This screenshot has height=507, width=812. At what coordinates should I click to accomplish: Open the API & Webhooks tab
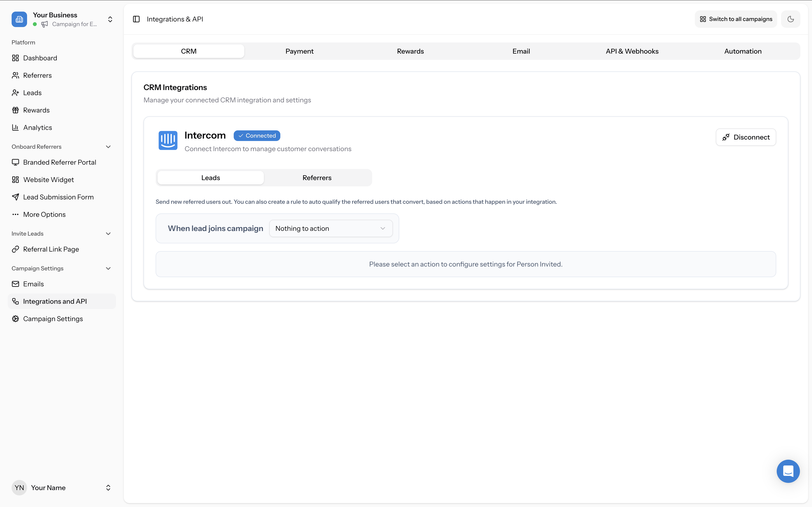pos(632,51)
